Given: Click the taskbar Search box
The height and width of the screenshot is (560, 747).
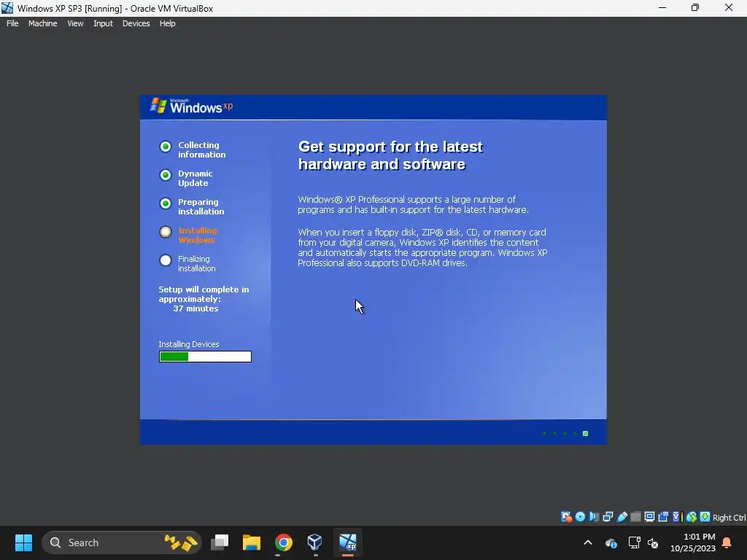Looking at the screenshot, I should coord(122,542).
